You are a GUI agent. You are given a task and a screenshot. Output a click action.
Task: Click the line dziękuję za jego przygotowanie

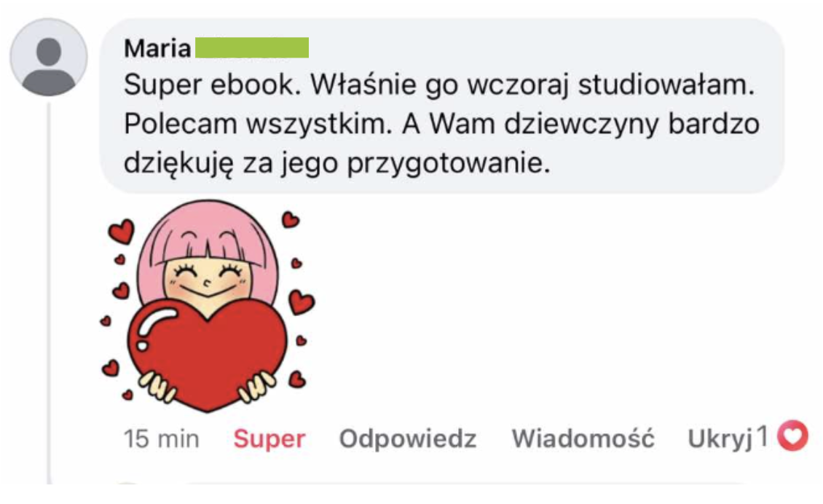pyautogui.click(x=337, y=163)
